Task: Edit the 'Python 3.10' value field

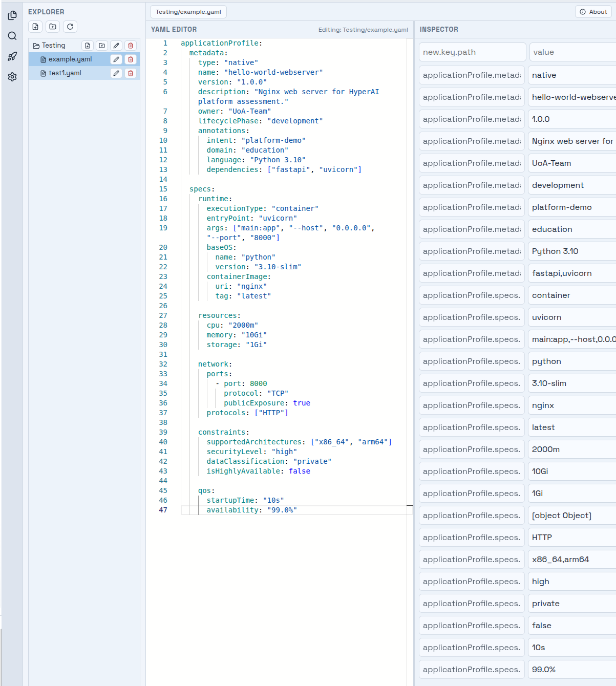Action: click(572, 251)
